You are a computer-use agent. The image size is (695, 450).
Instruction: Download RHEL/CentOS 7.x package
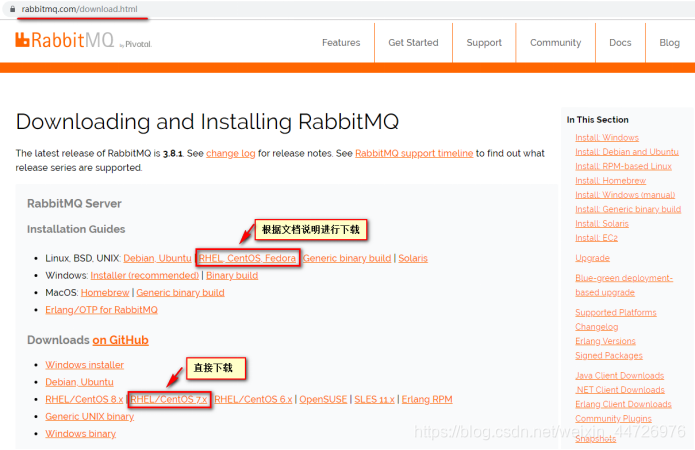(169, 399)
